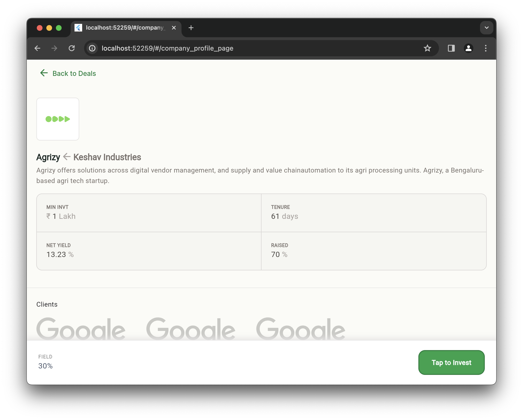
Task: Click the browser forward navigation arrow
Action: [x=54, y=48]
